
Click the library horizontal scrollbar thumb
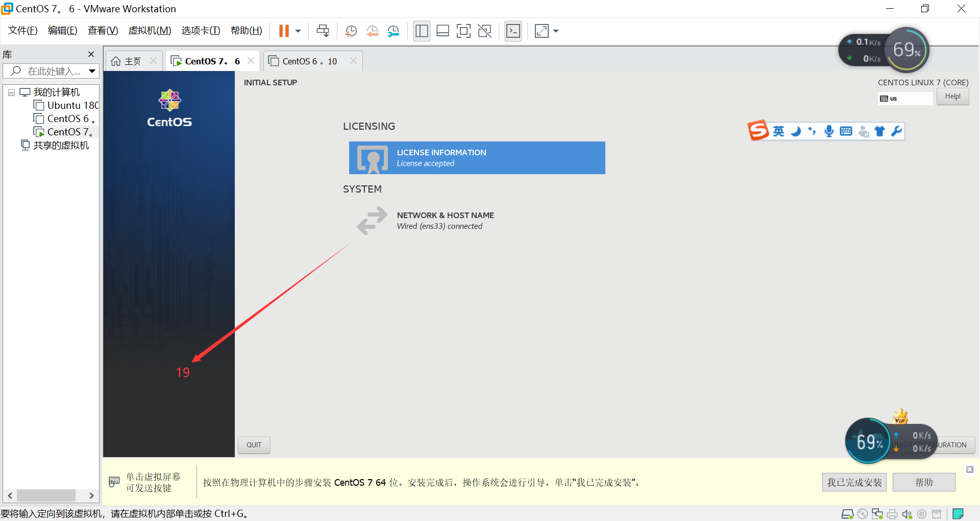[x=46, y=495]
